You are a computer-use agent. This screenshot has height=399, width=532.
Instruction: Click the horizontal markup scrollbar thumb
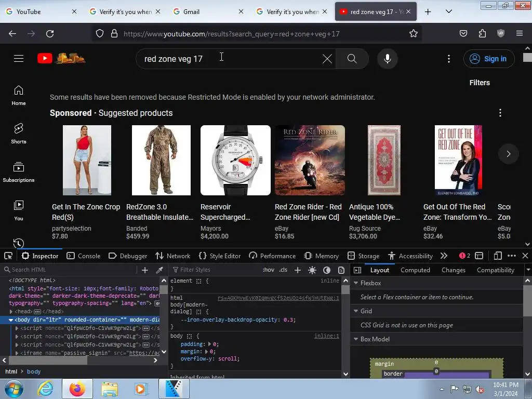pos(48,361)
